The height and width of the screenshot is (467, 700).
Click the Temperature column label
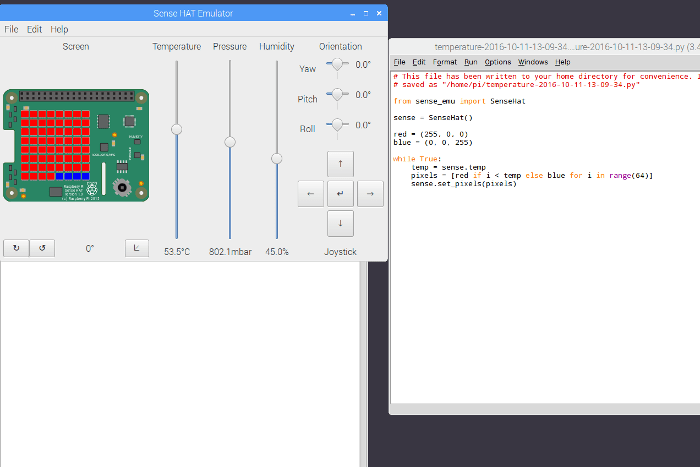coord(177,46)
